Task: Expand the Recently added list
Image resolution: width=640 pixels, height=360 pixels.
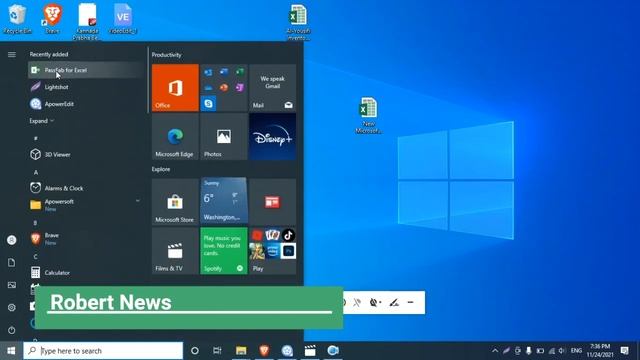Action: pos(42,121)
